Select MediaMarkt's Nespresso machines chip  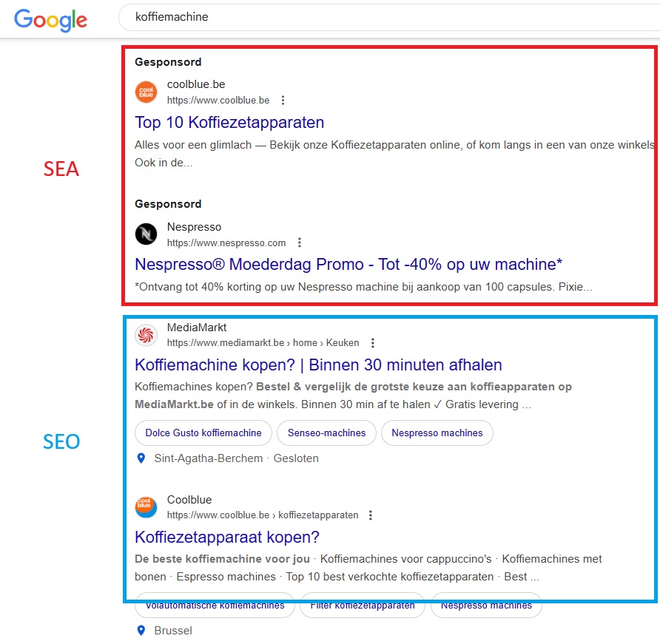(437, 433)
